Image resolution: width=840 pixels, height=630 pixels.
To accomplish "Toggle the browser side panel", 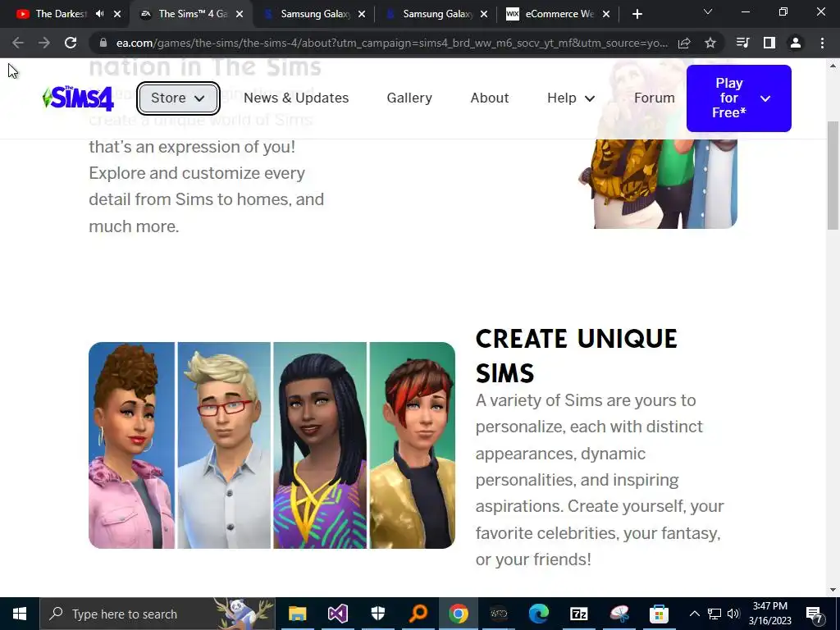I will coord(769,43).
